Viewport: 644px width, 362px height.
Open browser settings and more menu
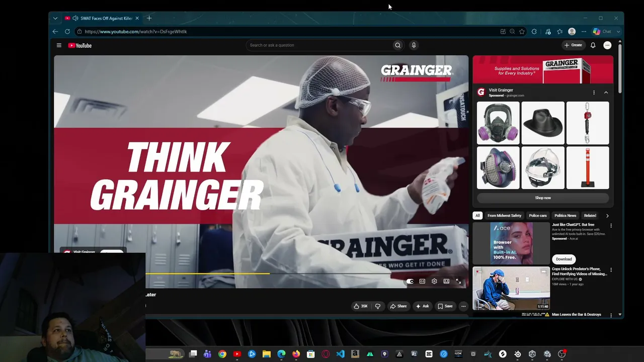(x=584, y=31)
